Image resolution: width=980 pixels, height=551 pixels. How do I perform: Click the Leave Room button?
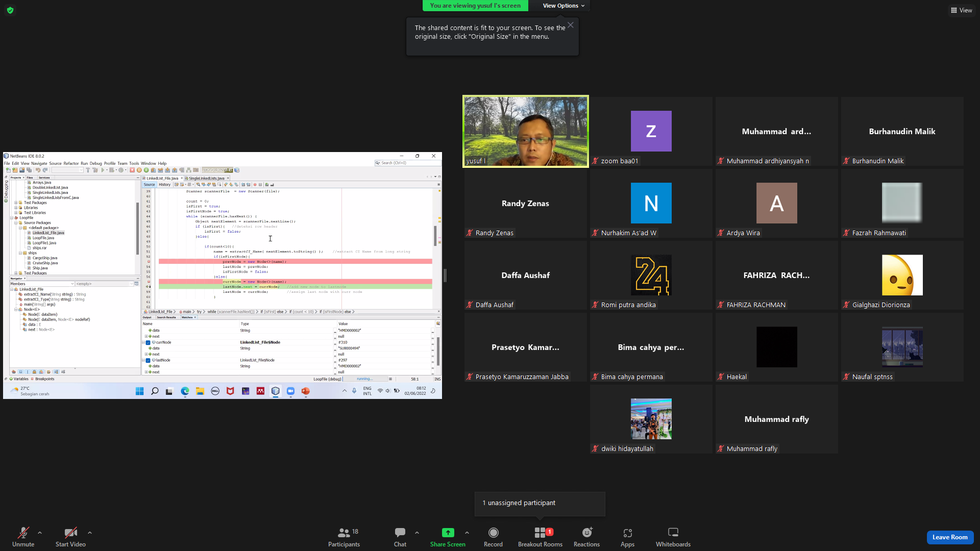[x=950, y=537]
